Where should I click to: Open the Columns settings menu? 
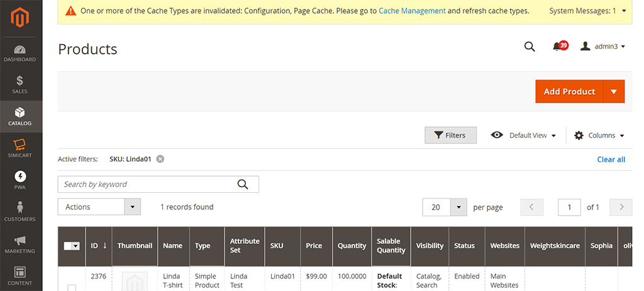coord(599,135)
